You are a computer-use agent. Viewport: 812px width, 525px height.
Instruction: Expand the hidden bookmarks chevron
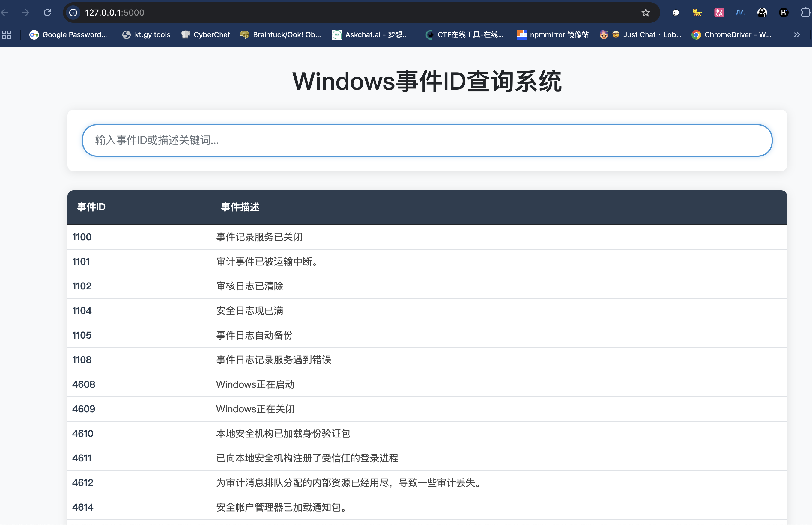pyautogui.click(x=797, y=34)
